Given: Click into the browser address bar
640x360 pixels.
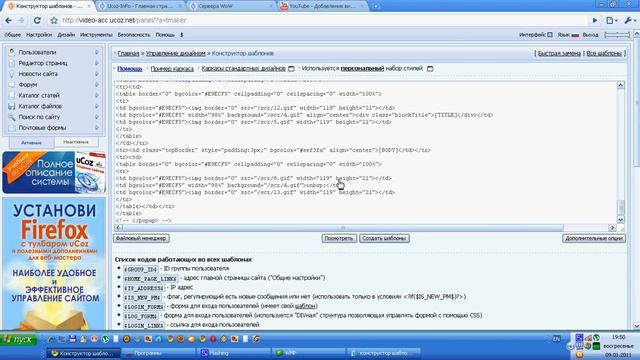Looking at the screenshot, I should [x=322, y=20].
